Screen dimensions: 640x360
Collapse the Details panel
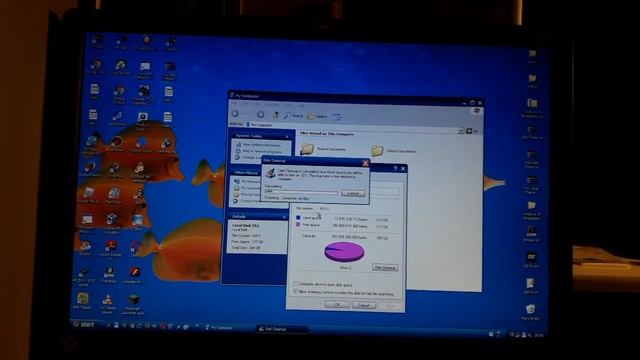click(284, 217)
